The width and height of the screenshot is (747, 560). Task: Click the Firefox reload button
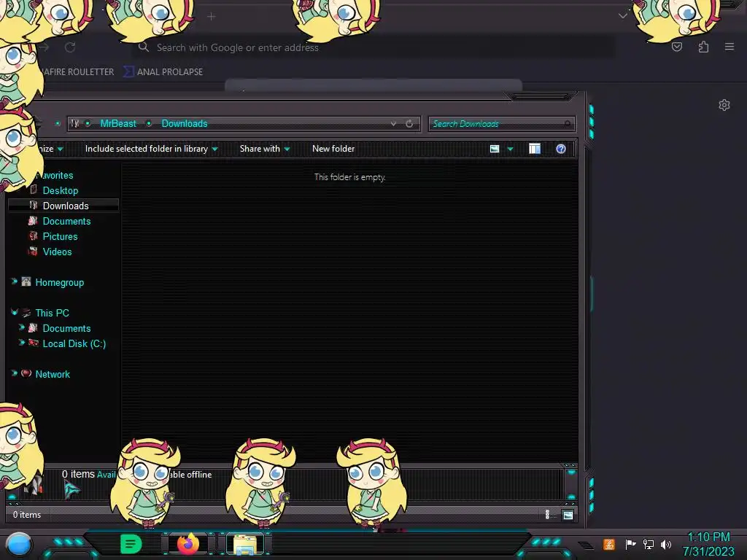point(70,47)
